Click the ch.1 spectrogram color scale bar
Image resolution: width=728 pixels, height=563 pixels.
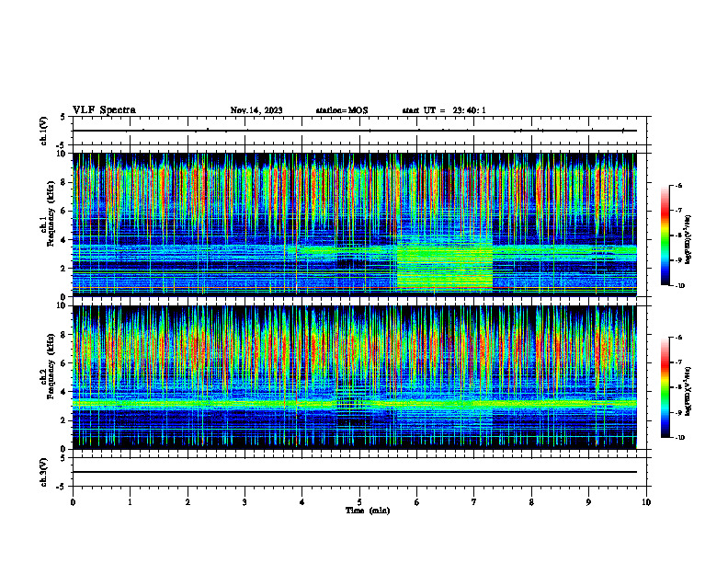(x=665, y=236)
